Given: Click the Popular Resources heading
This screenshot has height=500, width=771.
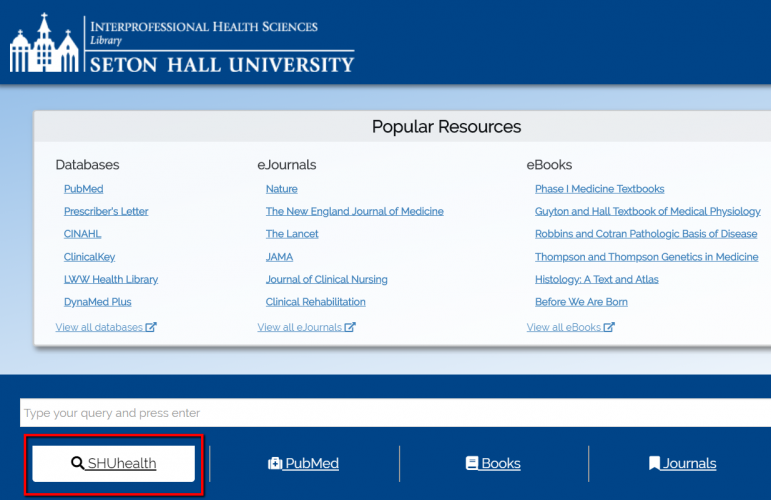Looking at the screenshot, I should (446, 127).
